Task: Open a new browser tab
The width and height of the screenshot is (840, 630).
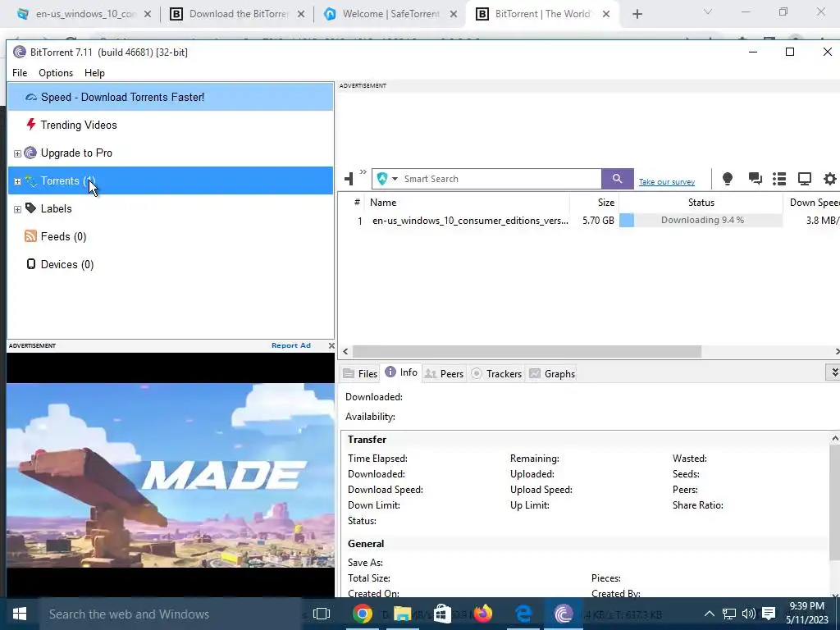Action: [x=637, y=14]
